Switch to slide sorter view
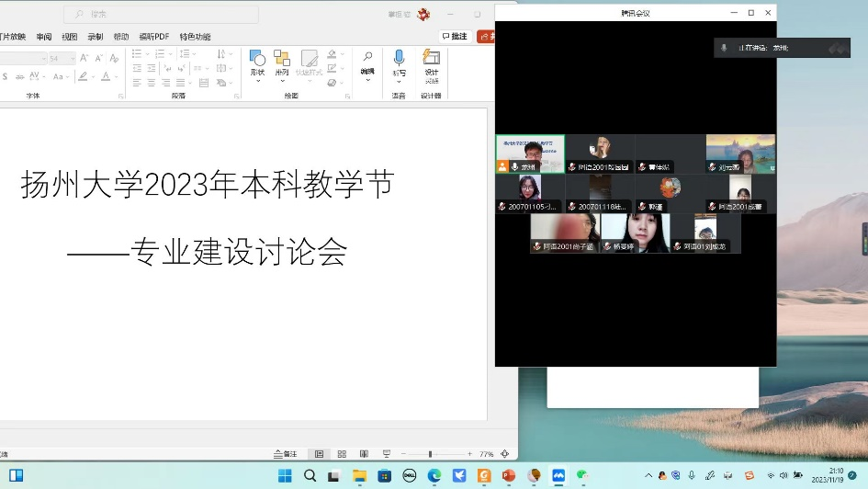868x489 pixels. (342, 454)
